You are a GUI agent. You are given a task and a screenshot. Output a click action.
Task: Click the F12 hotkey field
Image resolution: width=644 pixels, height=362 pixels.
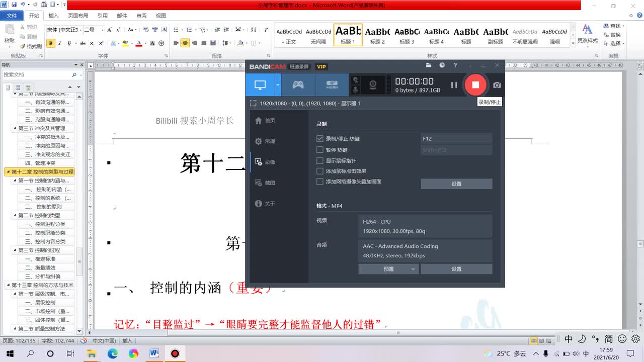click(x=456, y=139)
